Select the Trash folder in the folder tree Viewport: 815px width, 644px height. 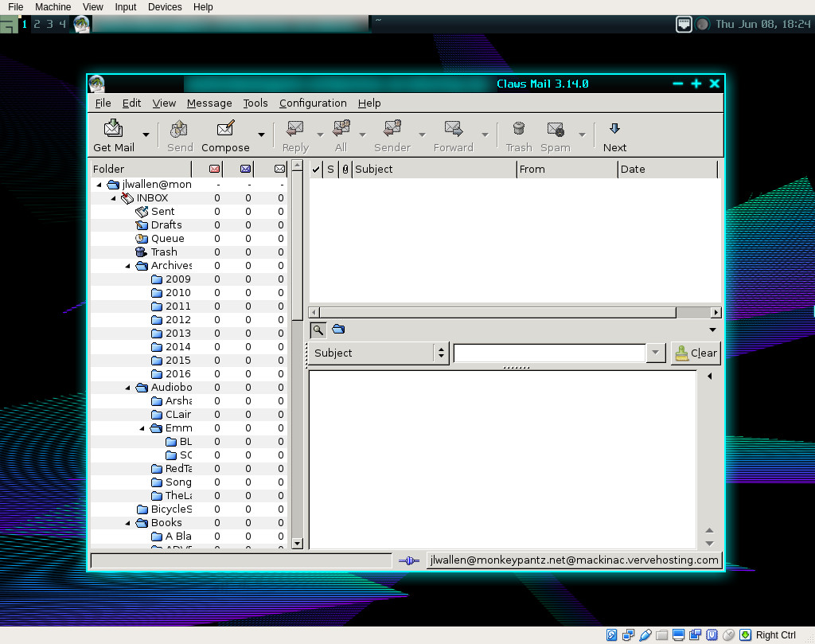coord(163,252)
